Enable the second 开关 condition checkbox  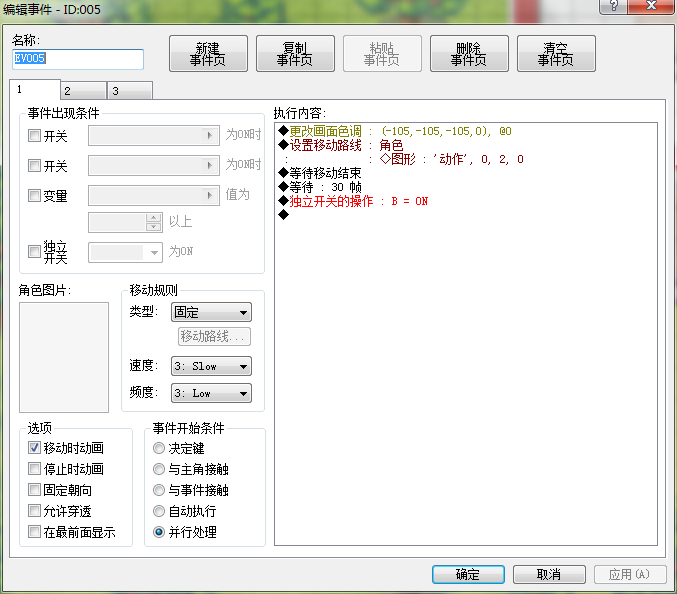34,165
